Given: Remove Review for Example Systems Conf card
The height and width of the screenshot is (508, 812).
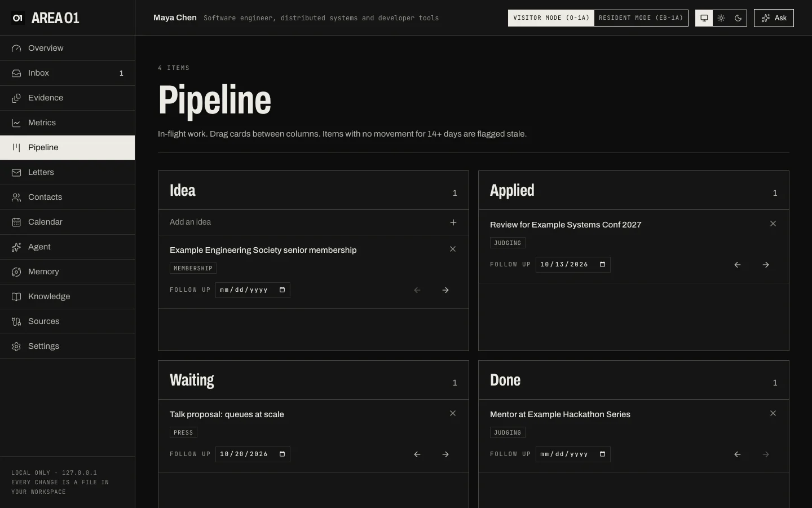Looking at the screenshot, I should coord(773,224).
